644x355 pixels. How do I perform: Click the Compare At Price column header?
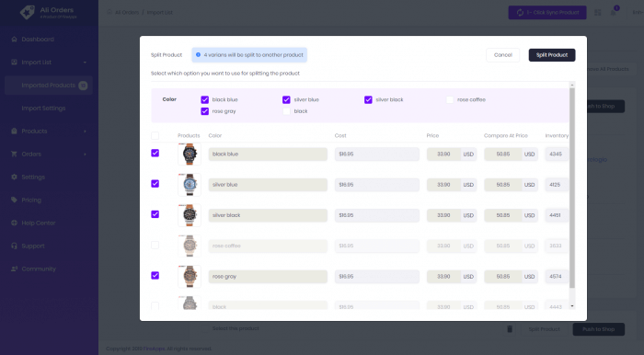[506, 135]
